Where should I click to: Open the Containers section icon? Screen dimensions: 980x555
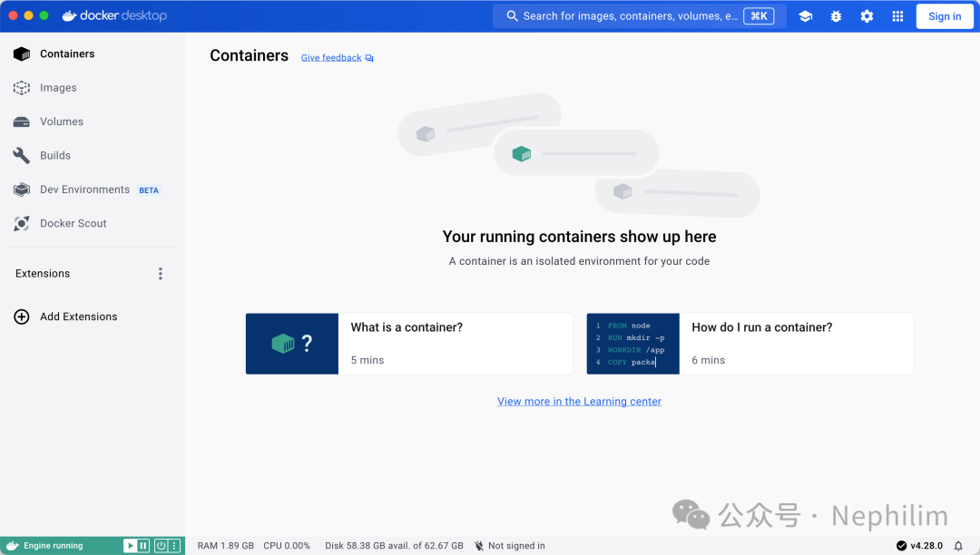[22, 54]
